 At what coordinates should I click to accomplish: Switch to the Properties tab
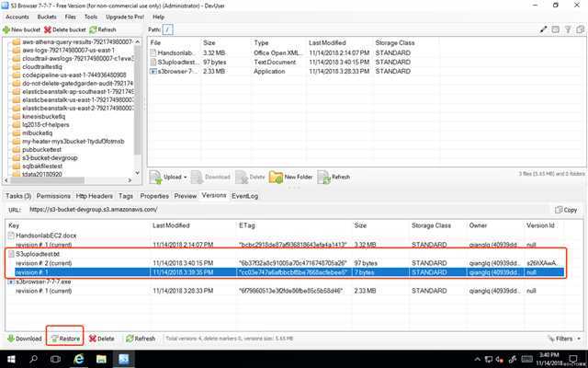(x=154, y=196)
